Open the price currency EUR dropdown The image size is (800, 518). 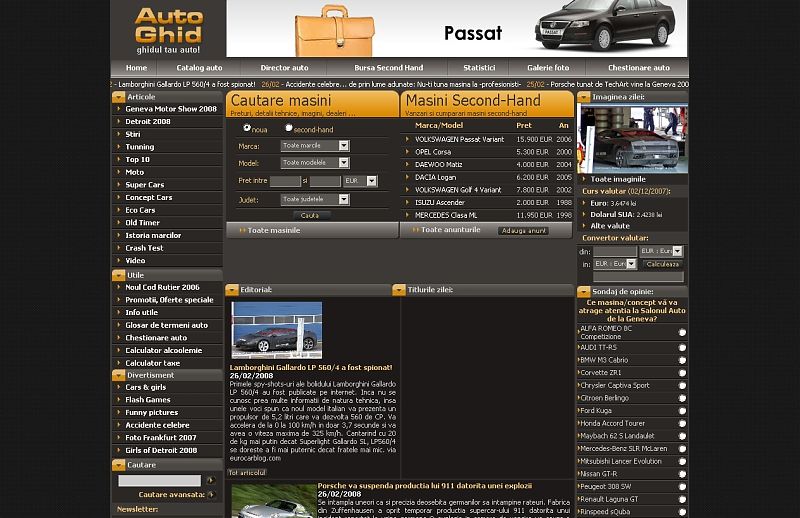pyautogui.click(x=360, y=181)
